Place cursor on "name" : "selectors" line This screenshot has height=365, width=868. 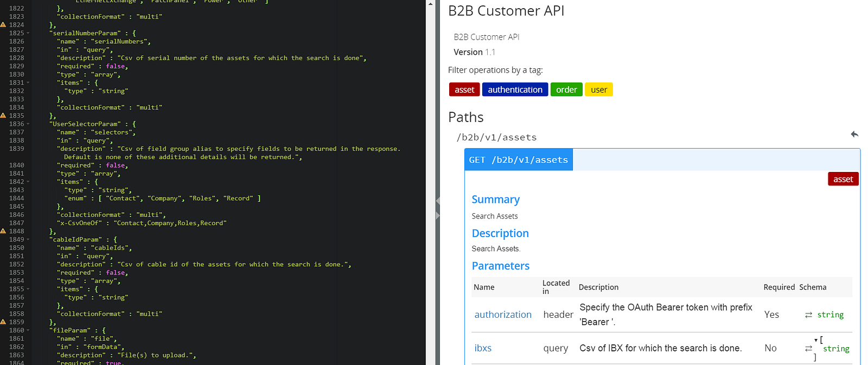point(96,132)
